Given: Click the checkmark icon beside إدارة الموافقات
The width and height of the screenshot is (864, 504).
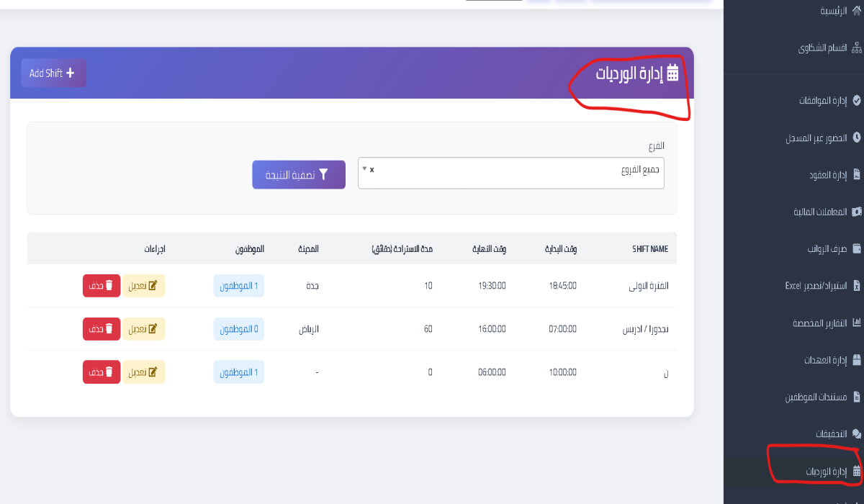Looking at the screenshot, I should pos(856,100).
